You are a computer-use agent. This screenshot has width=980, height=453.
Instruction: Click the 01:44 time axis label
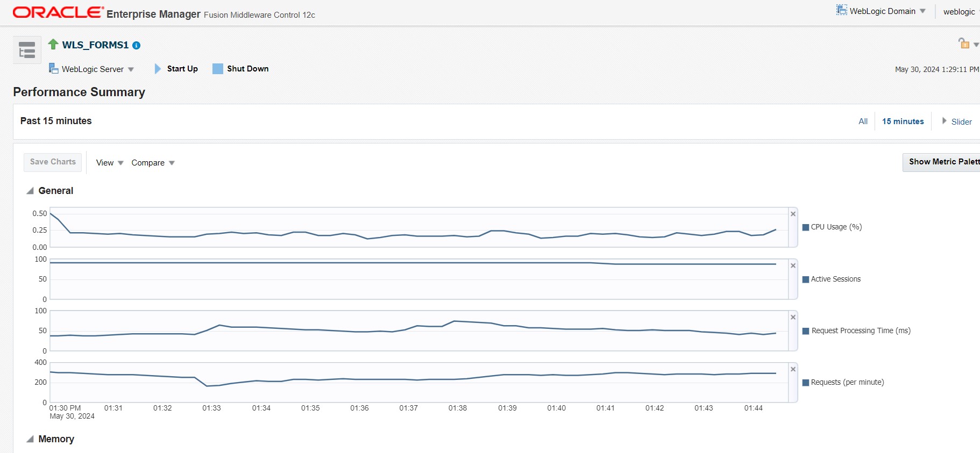tap(754, 408)
